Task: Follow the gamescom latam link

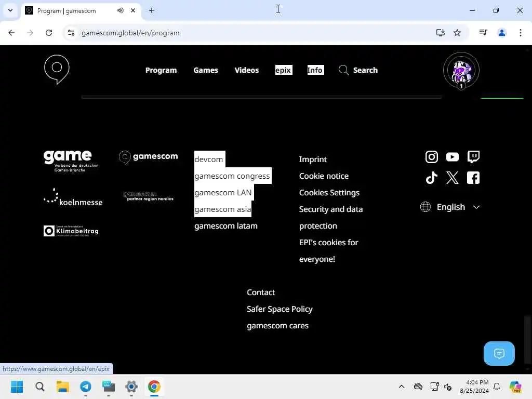Action: [x=226, y=225]
